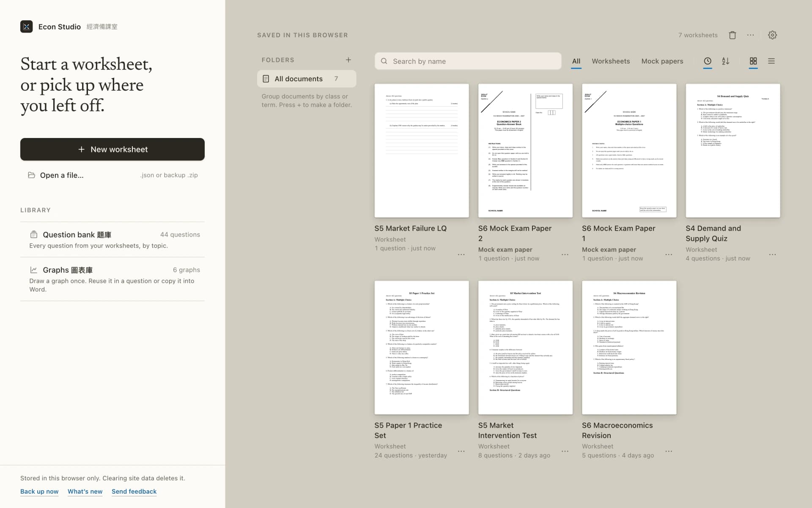Sort documents alphabetically A-Z icon
The height and width of the screenshot is (508, 812).
point(726,61)
